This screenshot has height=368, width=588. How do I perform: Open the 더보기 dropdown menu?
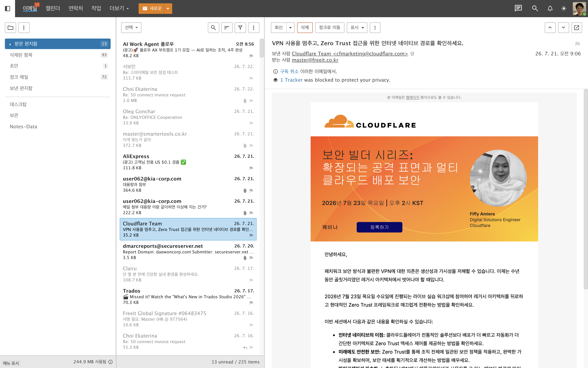pos(119,9)
